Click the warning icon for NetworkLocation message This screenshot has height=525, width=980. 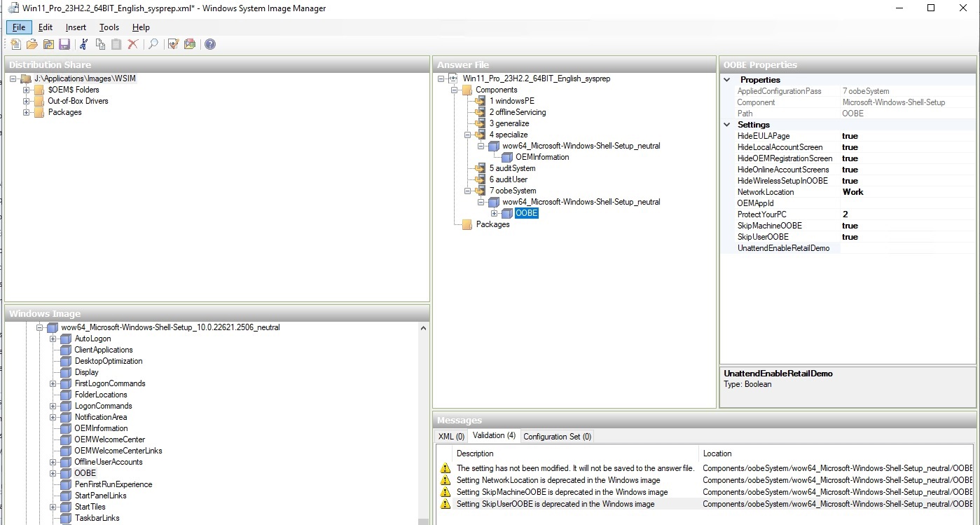[x=446, y=480]
